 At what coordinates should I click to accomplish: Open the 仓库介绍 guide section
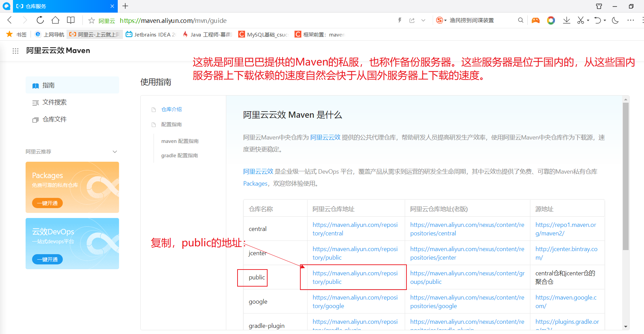pos(171,110)
